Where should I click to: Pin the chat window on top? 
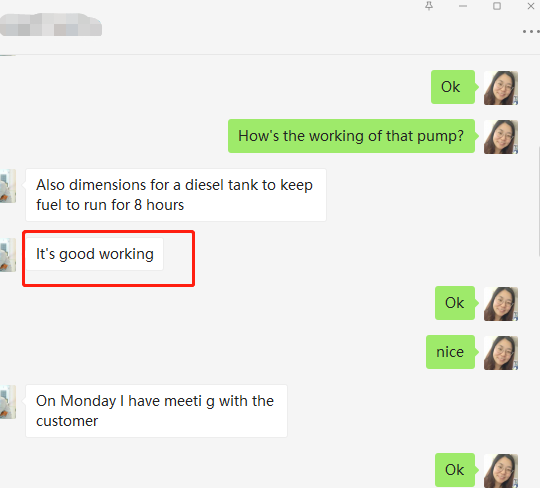point(429,6)
